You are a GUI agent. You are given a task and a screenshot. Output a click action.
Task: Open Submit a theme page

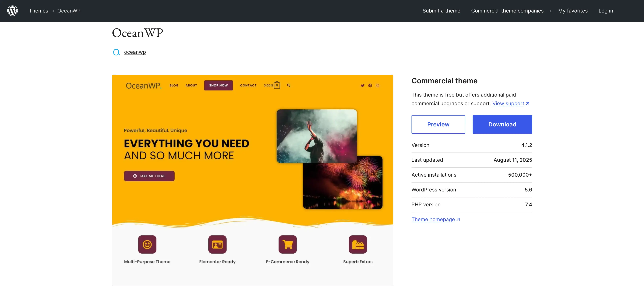[x=441, y=11]
